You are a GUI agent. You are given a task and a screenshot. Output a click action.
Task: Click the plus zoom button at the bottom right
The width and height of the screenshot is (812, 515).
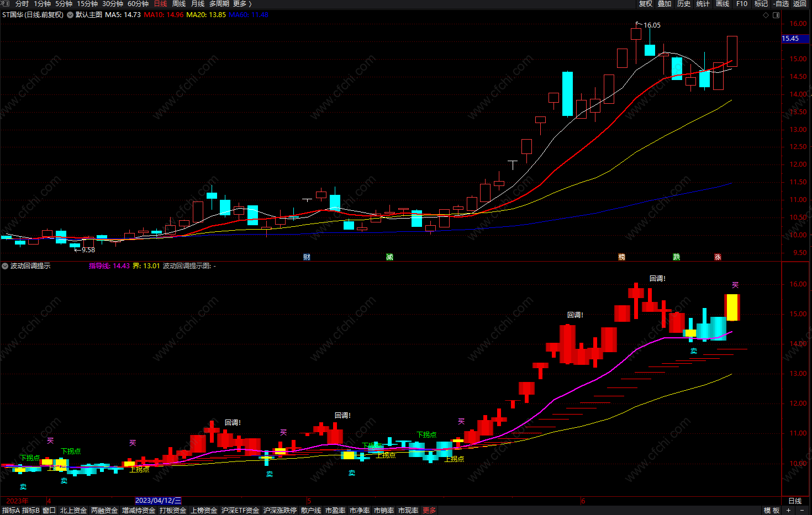tap(788, 511)
